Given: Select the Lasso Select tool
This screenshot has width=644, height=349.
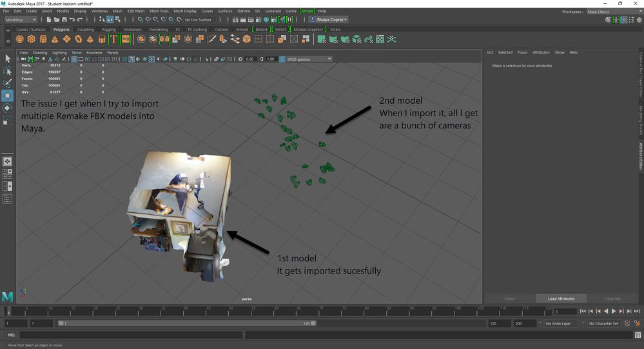Looking at the screenshot, I should [x=7, y=71].
